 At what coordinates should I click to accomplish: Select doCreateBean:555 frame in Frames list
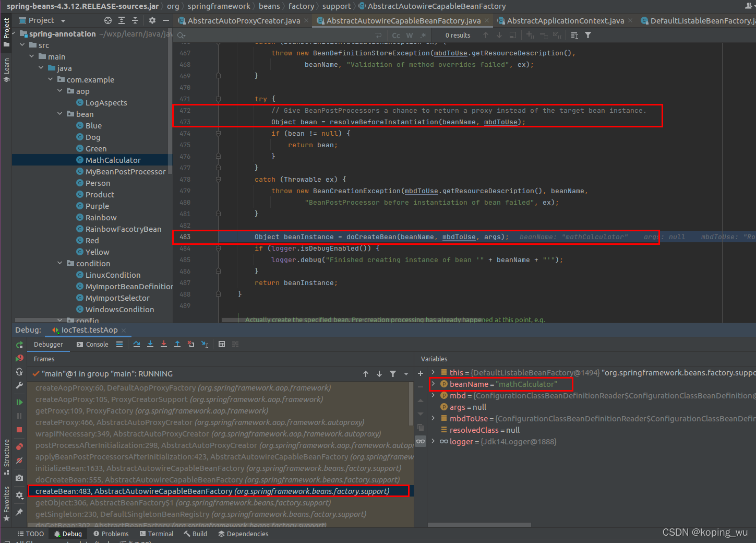218,479
